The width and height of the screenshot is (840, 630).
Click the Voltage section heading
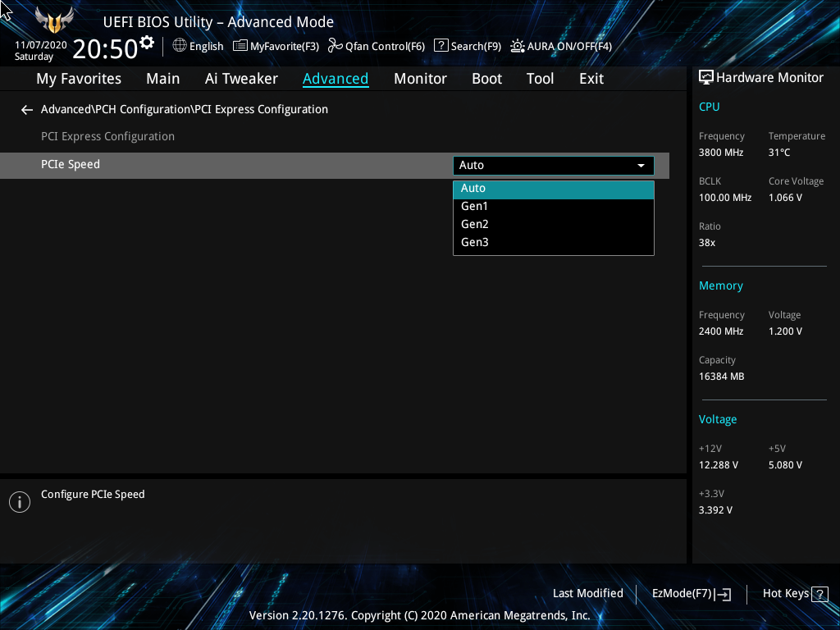[717, 419]
